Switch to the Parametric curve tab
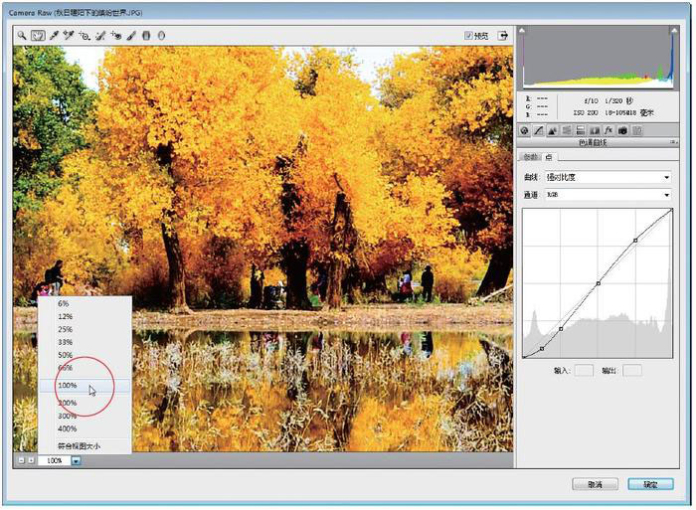This screenshot has height=510, width=696. (531, 158)
